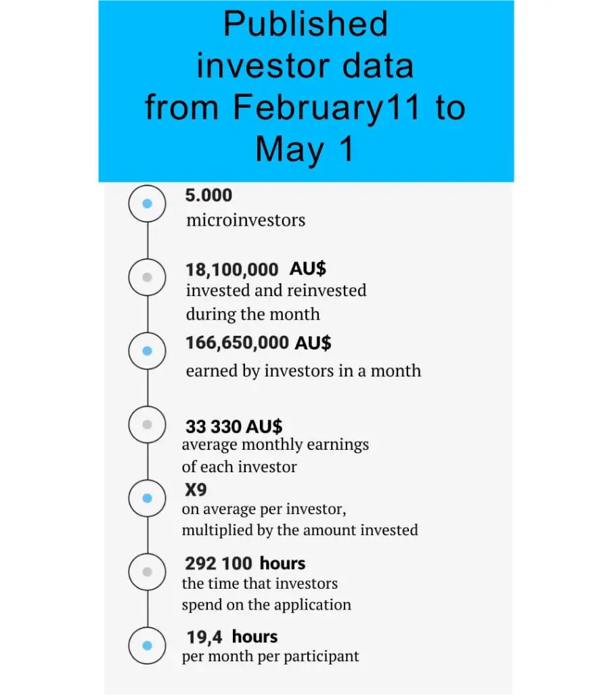Screen dimensions: 616x695
Task: Click the blue dot beside 5.000 microinvestors
Action: pyautogui.click(x=147, y=203)
